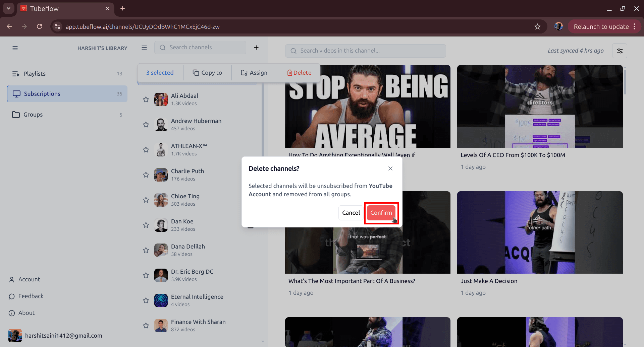Star the Chloe Ting channel
The height and width of the screenshot is (347, 644).
click(x=146, y=200)
